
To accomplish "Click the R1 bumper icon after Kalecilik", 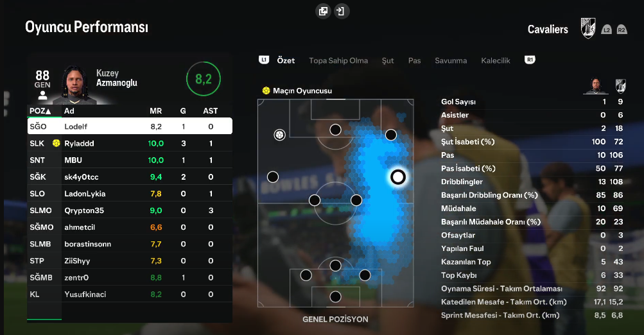I will pos(530,60).
